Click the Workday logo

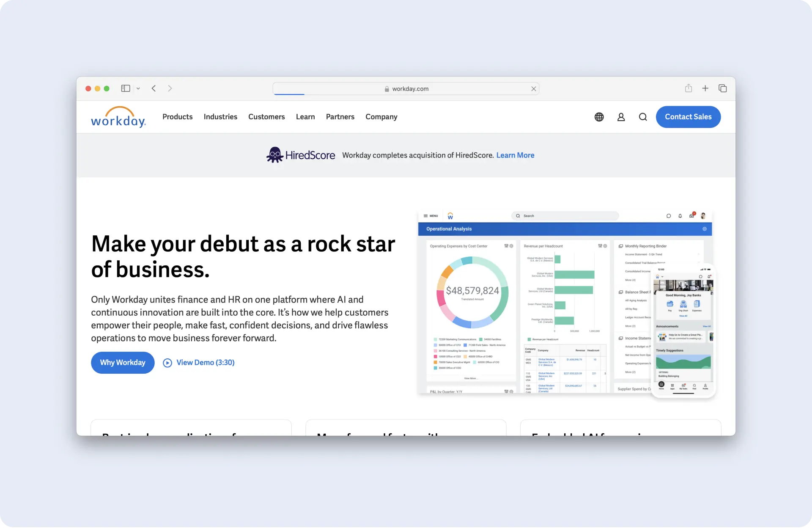click(x=118, y=117)
